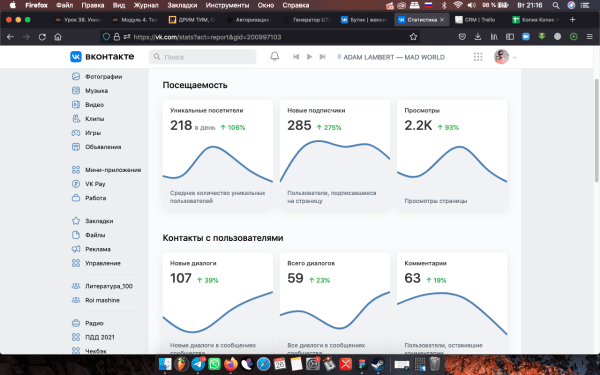Switch to the Авторизация tab

(x=249, y=20)
